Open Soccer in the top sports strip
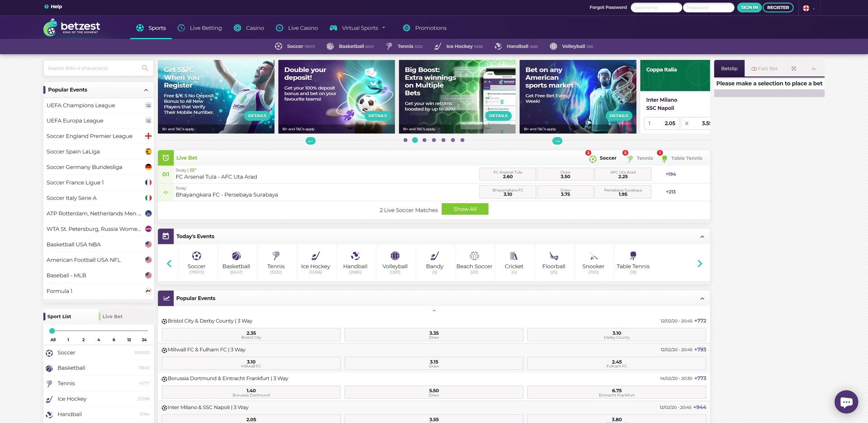The width and height of the screenshot is (868, 423). [295, 46]
